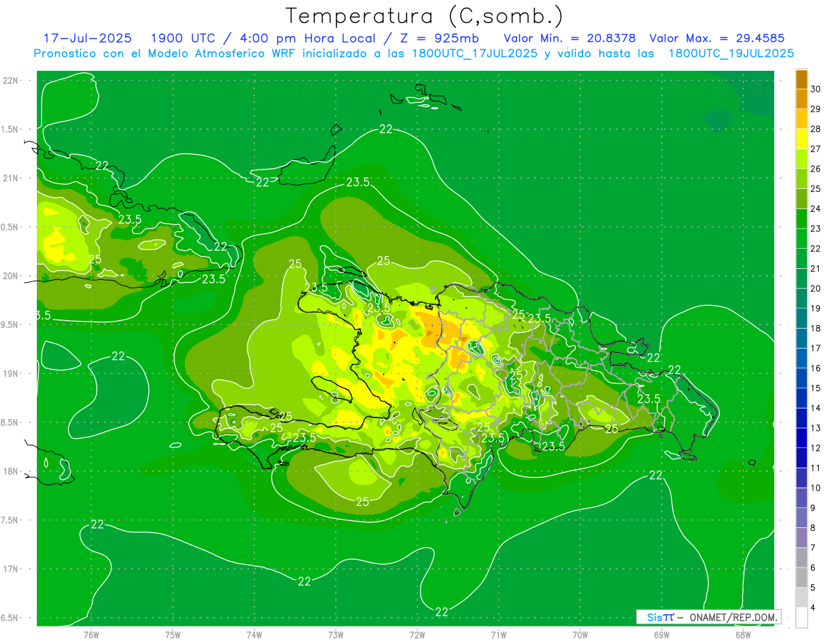Click the teal swatch between 19 and 20
834x644 pixels.
tap(801, 299)
